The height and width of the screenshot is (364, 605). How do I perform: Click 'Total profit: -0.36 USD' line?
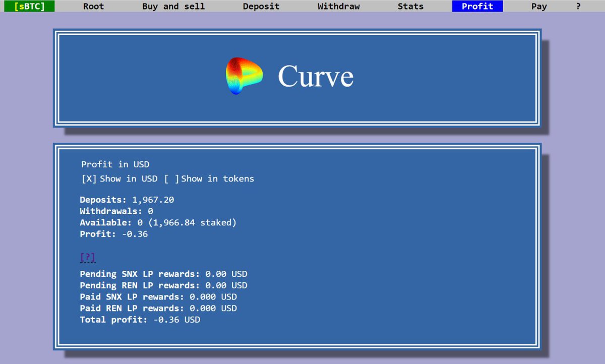pos(140,320)
